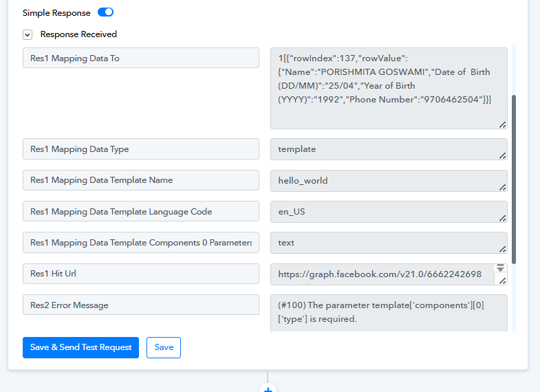Toggle the Simple Response switch
This screenshot has width=540, height=392.
tap(105, 12)
